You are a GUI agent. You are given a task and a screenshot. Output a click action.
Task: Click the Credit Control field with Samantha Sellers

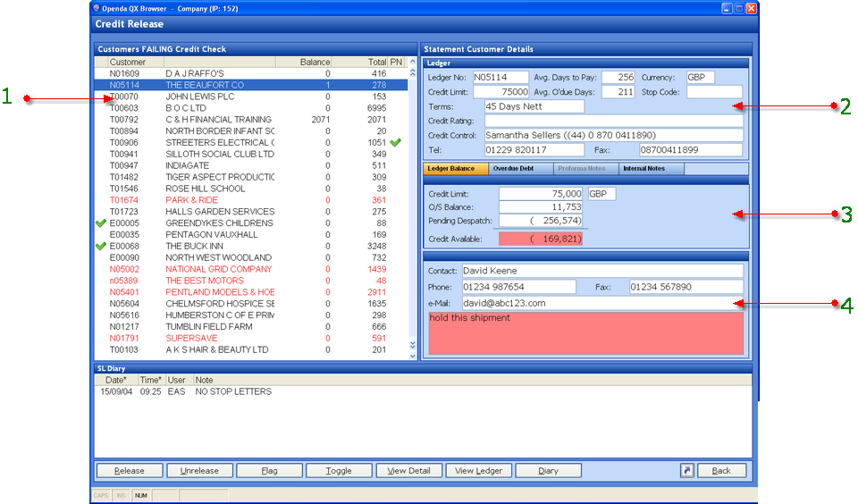[614, 135]
